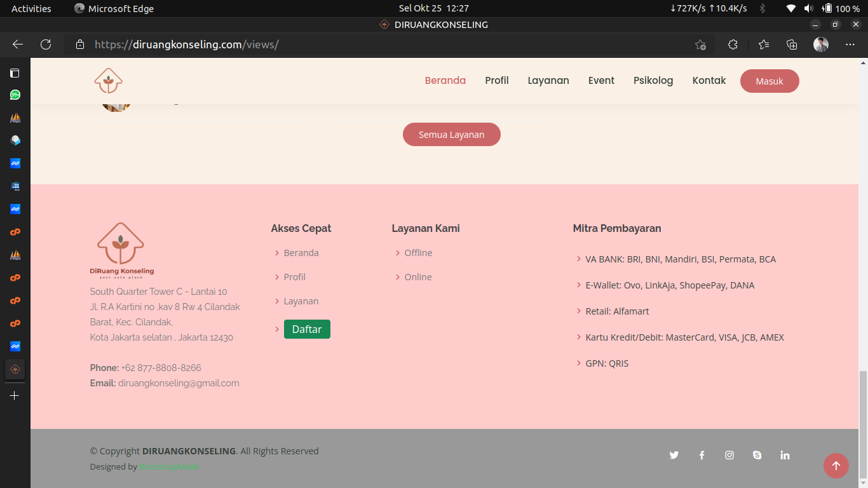Screen dimensions: 868x488
Task: Click the Semua Layanan button
Action: 451,135
